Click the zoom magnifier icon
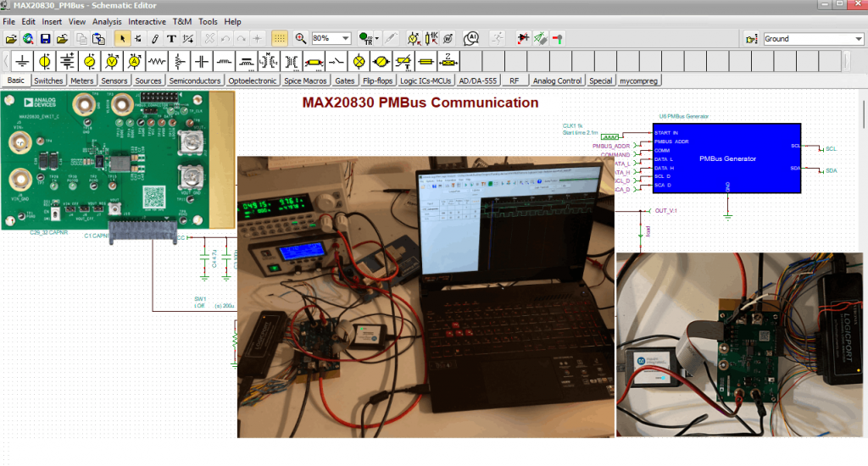The image size is (868, 466). click(301, 39)
